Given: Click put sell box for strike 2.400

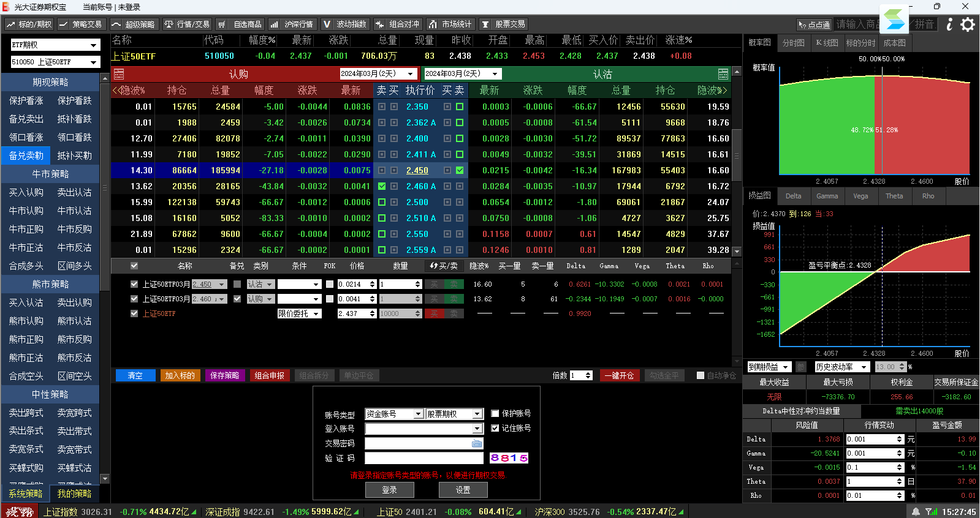Looking at the screenshot, I should (x=460, y=138).
